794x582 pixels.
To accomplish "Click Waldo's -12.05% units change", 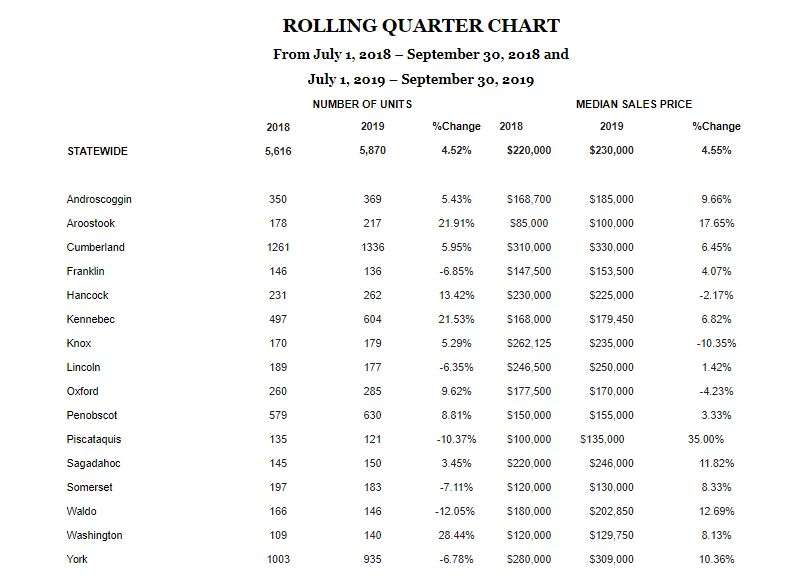I will point(455,511).
